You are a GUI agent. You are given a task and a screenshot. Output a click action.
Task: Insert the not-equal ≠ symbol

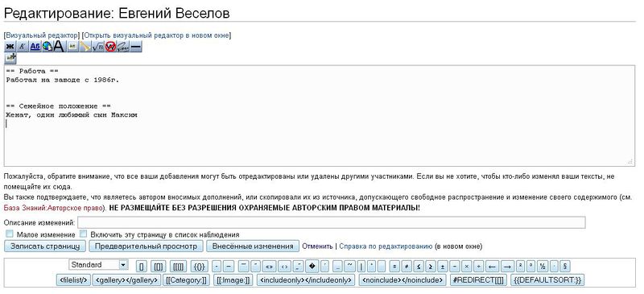point(407,267)
